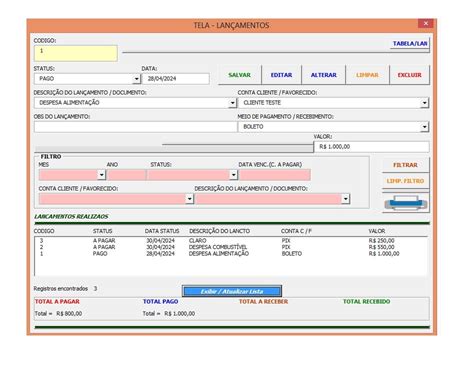474x368 pixels.
Task: Open Conta Cliente / Favorecido dropdown at top
Action: [424, 103]
